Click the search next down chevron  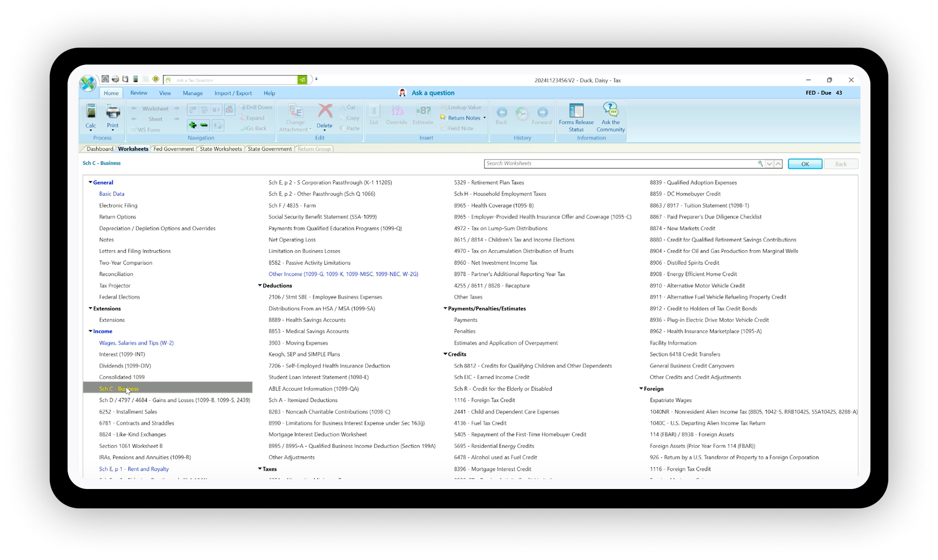tap(769, 164)
